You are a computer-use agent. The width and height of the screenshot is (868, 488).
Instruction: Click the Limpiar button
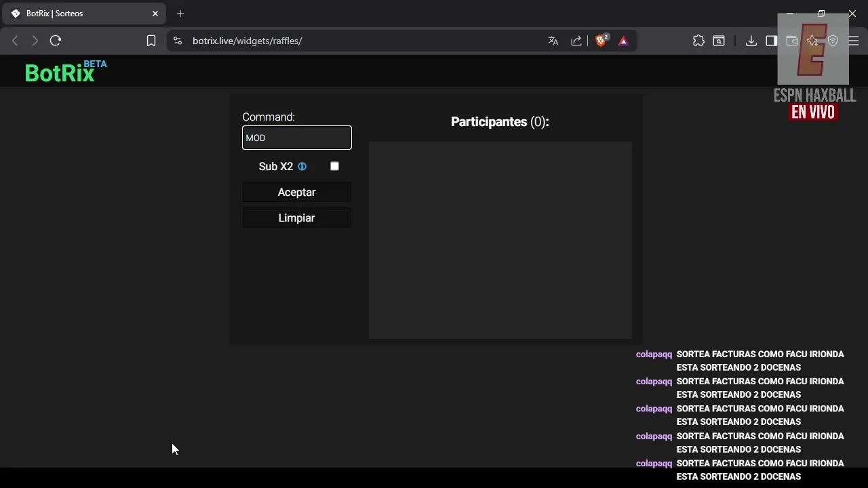[x=297, y=218]
